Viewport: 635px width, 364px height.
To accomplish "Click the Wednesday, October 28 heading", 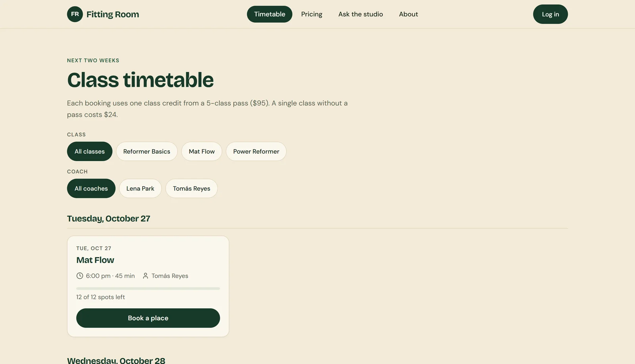I will [x=116, y=360].
